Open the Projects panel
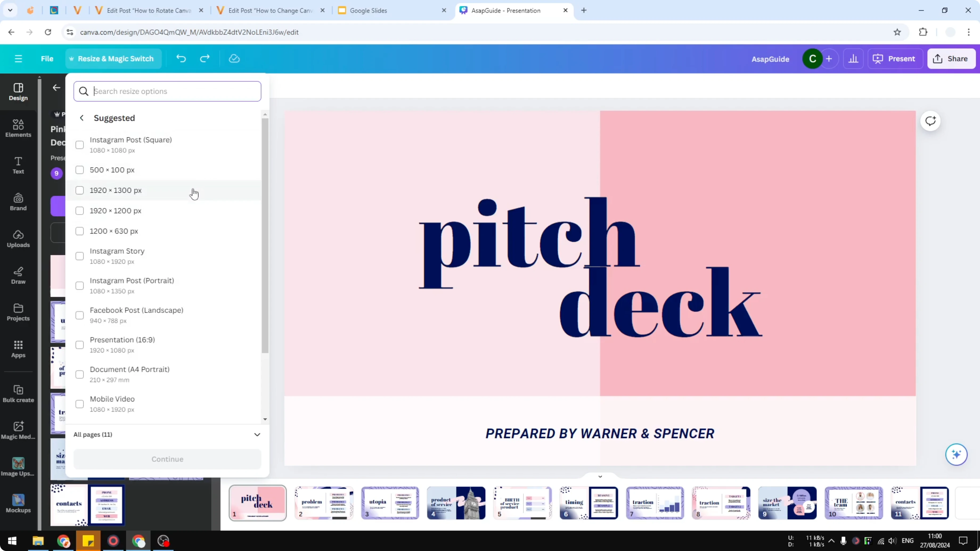Image resolution: width=980 pixels, height=551 pixels. click(x=18, y=312)
